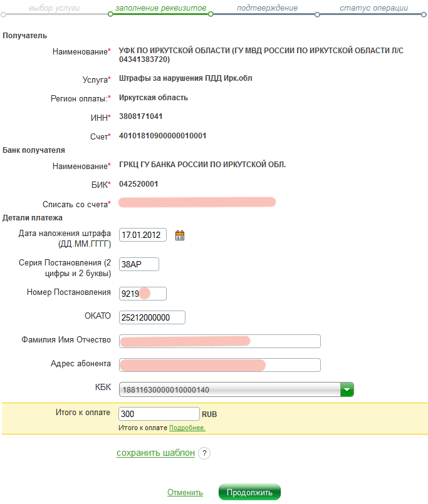428x504 pixels.
Task: Expand the КБК dropdown arrow
Action: point(347,389)
